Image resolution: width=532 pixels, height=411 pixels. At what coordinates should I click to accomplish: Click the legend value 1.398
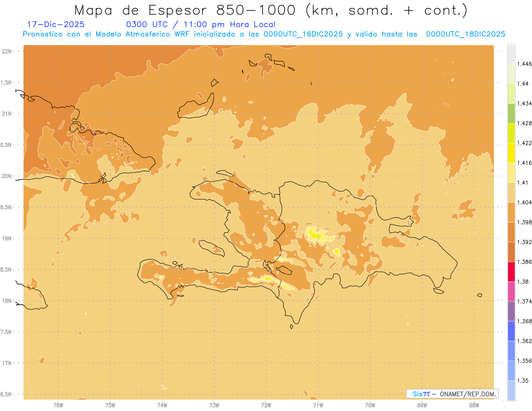[524, 222]
